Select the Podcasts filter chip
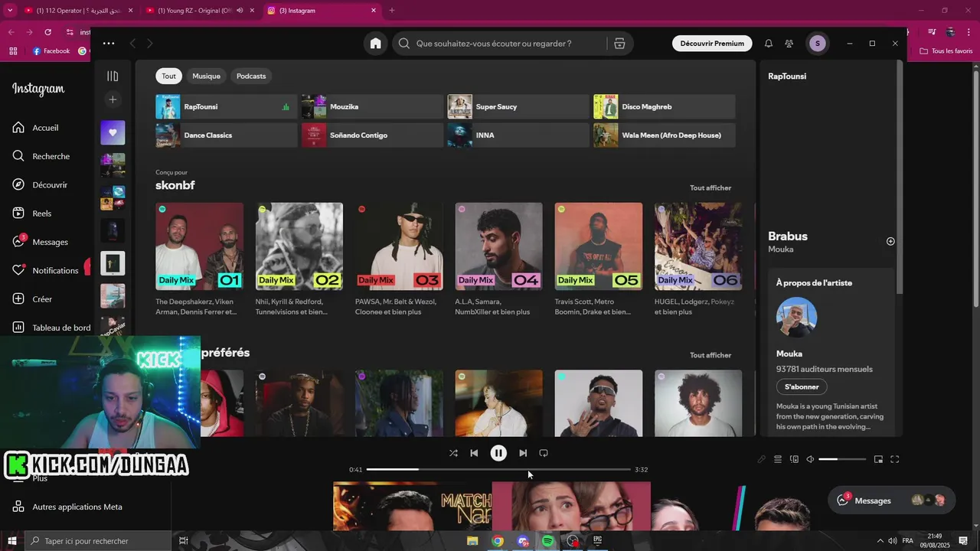980x551 pixels. point(251,76)
